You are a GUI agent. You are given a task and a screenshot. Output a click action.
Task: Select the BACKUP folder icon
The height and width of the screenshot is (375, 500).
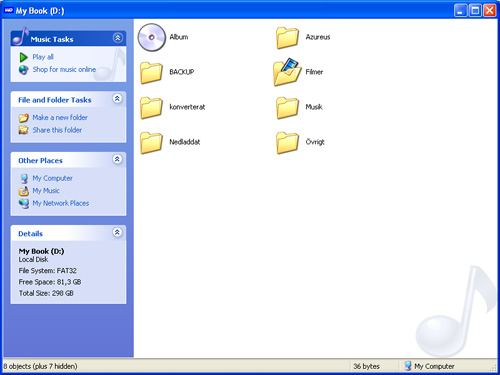pyautogui.click(x=151, y=72)
